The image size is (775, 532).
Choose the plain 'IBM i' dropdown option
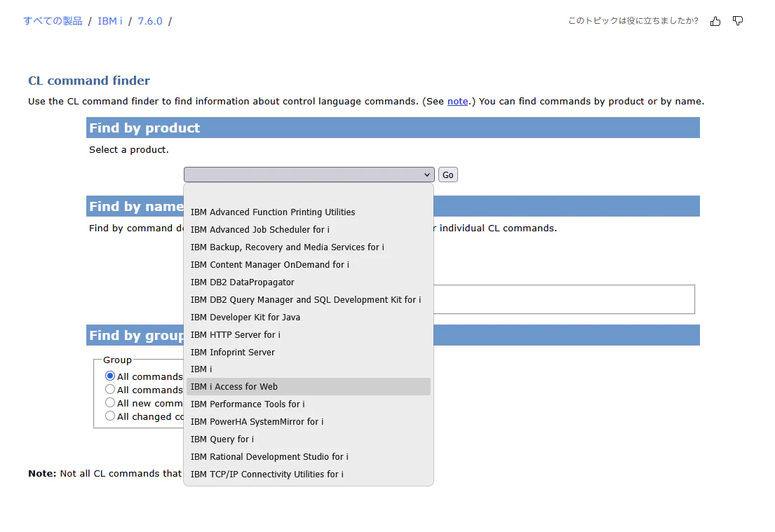309,369
